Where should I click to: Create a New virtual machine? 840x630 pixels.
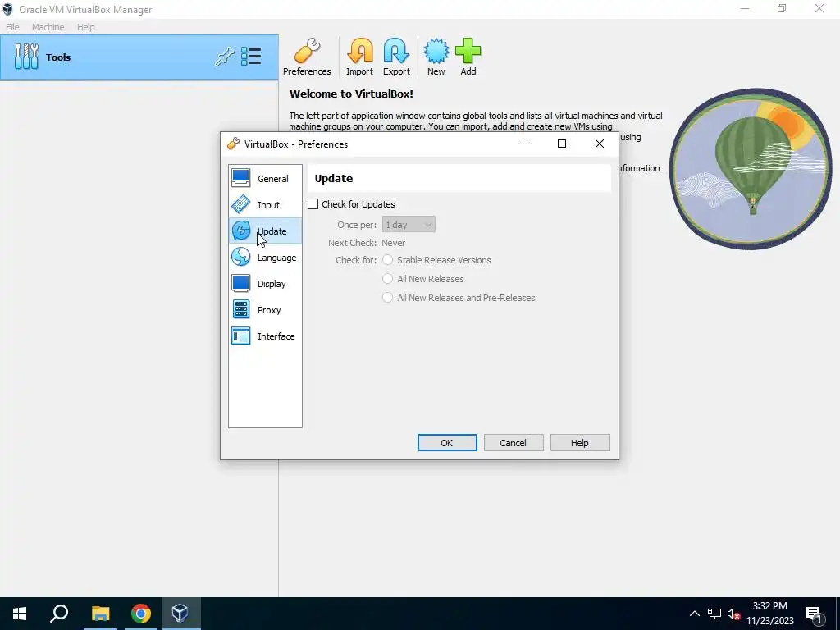point(436,57)
